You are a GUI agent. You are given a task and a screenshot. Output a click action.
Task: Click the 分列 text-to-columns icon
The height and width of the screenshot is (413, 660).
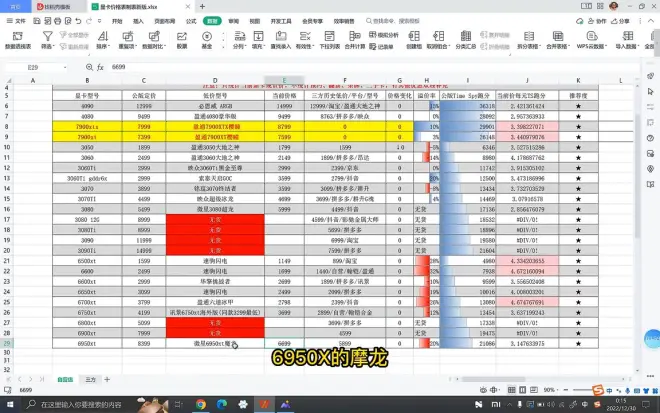coord(240,37)
